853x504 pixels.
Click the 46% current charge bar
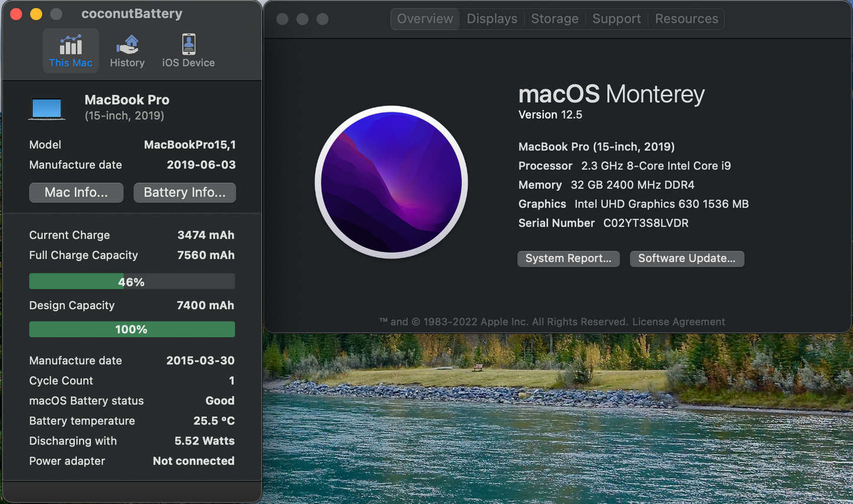[132, 281]
